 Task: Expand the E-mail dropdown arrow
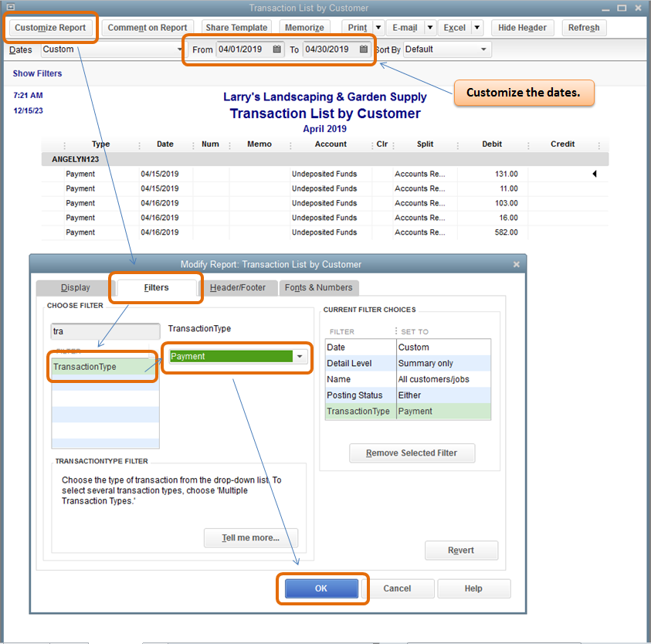click(430, 28)
